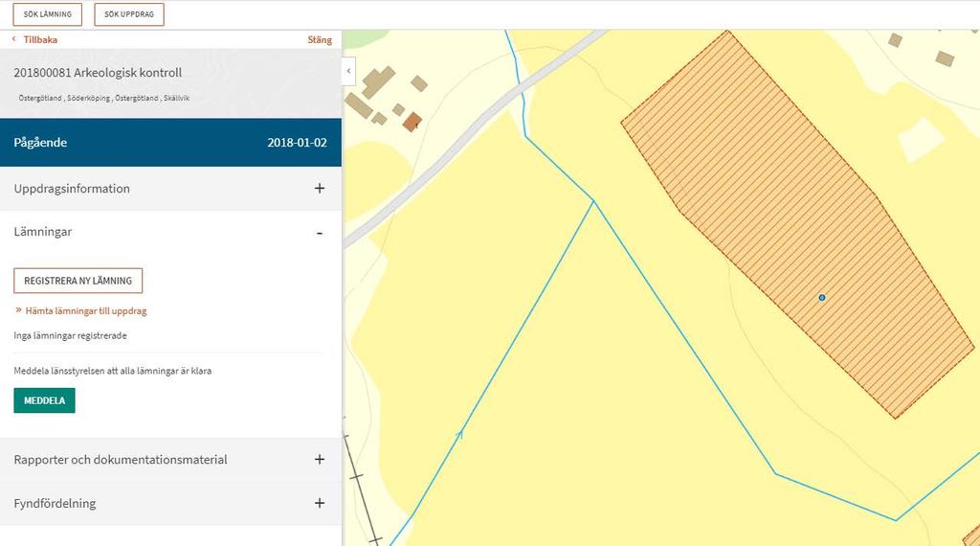980x546 pixels.
Task: Click the 201800081 Arkeologisk kontroll title
Action: (x=98, y=73)
